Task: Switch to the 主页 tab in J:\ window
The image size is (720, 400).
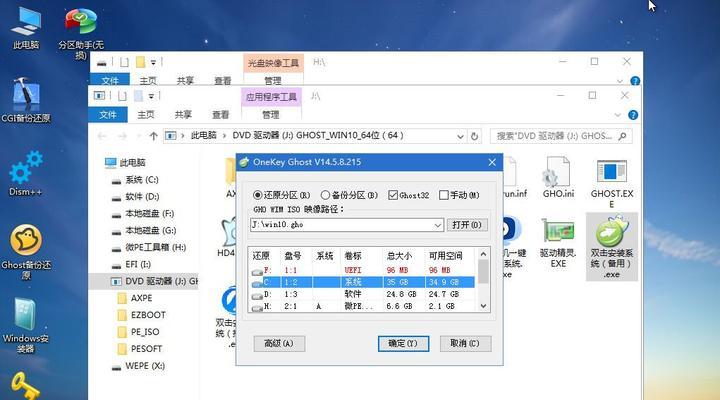Action: pos(146,115)
